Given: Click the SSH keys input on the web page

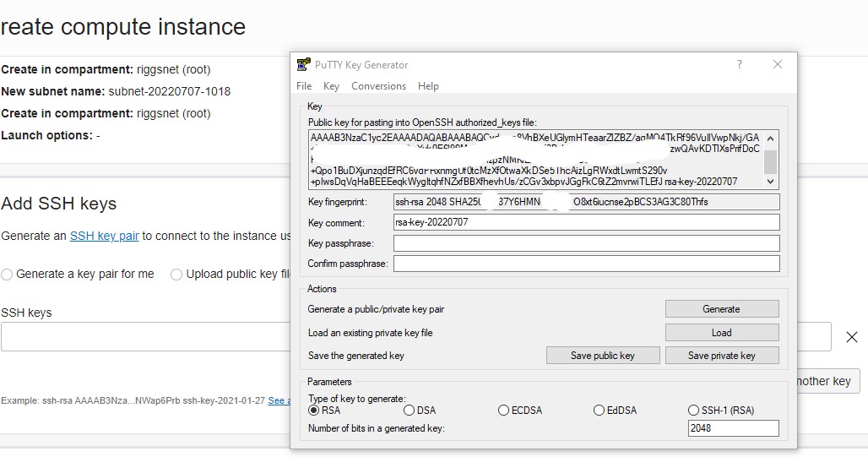Looking at the screenshot, I should coord(145,337).
